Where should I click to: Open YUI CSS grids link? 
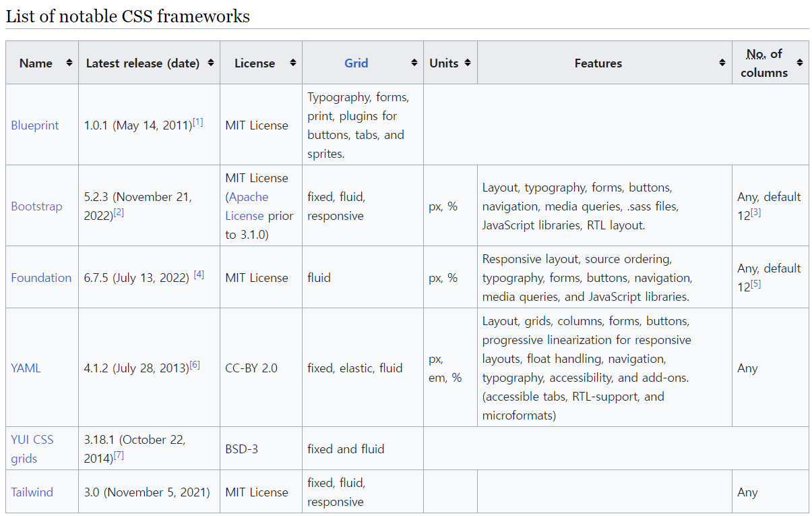click(x=32, y=449)
